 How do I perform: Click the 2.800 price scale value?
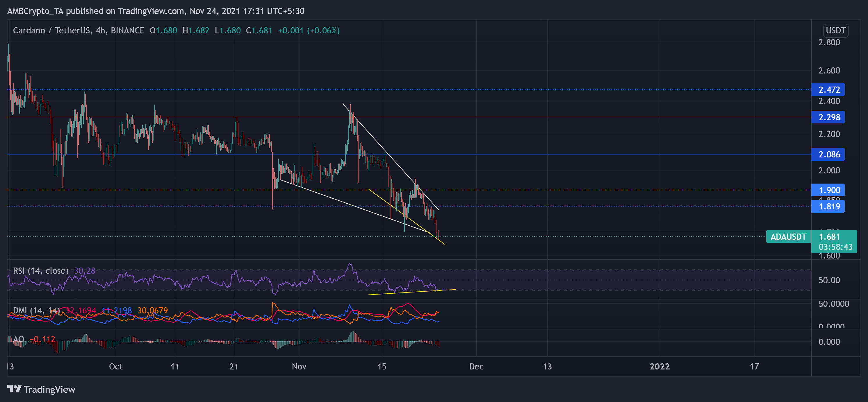pos(829,42)
